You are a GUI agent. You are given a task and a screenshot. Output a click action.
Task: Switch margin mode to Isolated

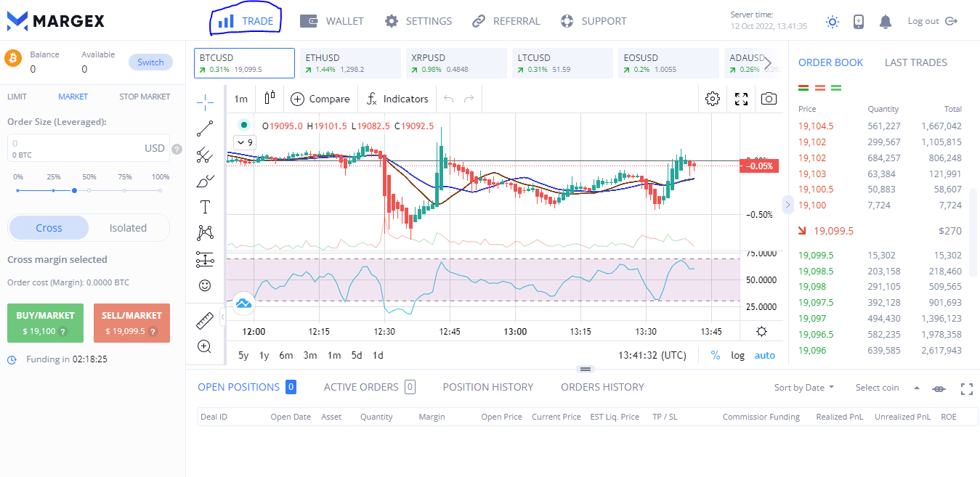pyautogui.click(x=128, y=228)
